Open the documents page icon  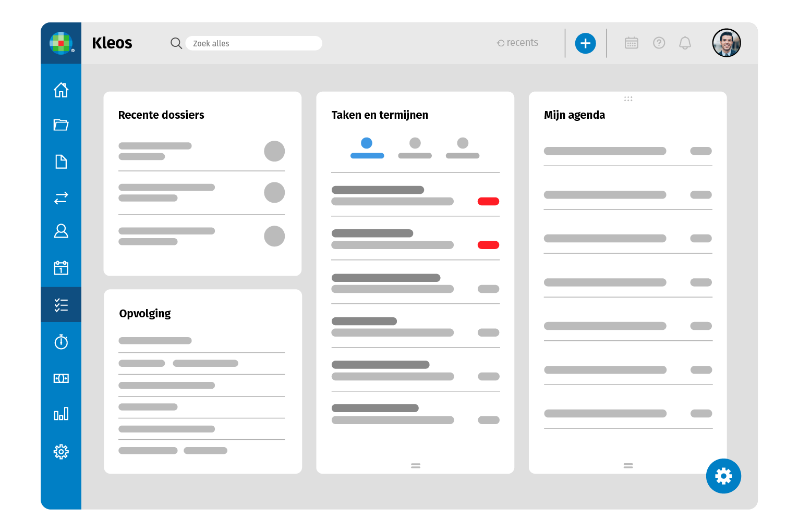point(61,162)
